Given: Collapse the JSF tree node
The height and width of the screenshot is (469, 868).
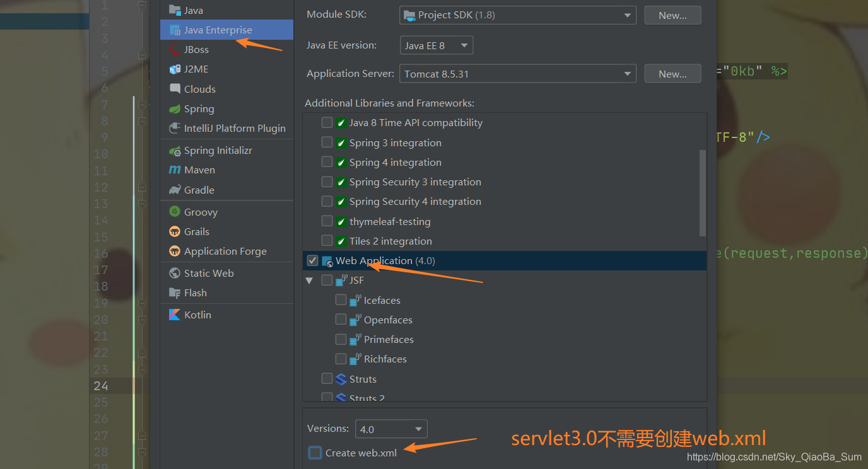Looking at the screenshot, I should [x=310, y=280].
